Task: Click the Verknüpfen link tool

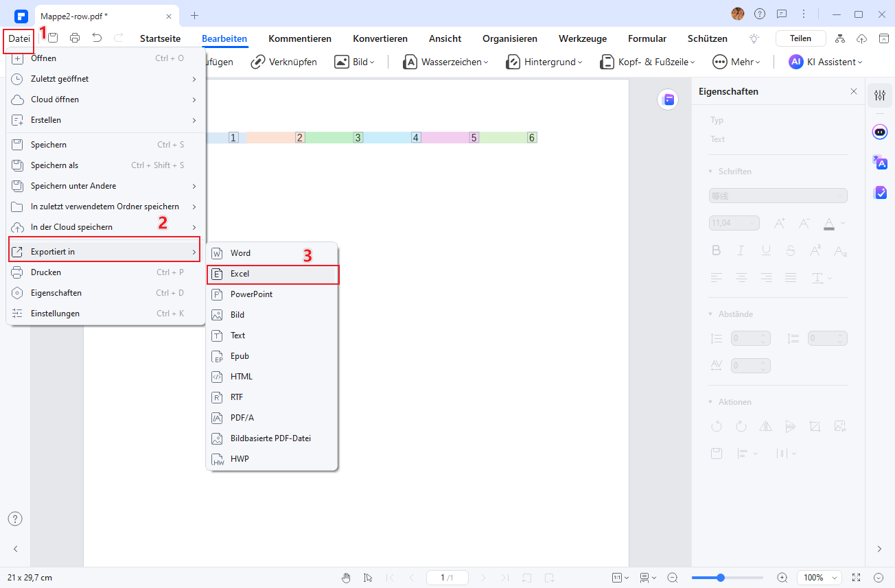Action: coord(283,62)
